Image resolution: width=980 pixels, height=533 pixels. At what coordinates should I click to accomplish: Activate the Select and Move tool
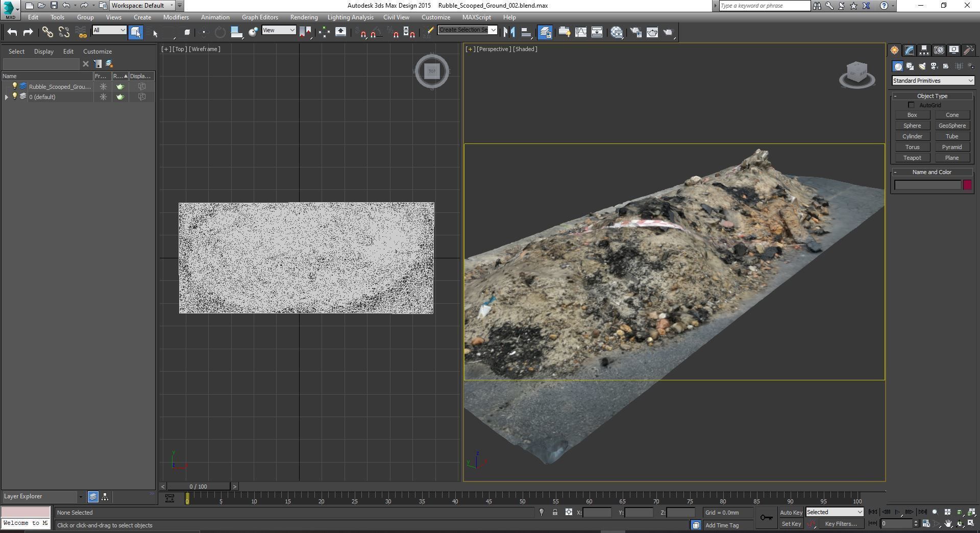pos(204,32)
